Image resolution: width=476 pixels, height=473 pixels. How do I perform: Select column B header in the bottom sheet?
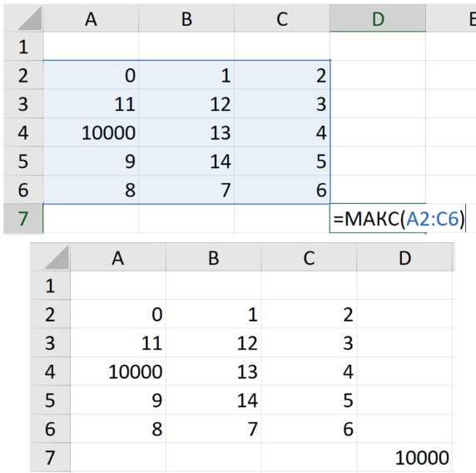(x=213, y=257)
